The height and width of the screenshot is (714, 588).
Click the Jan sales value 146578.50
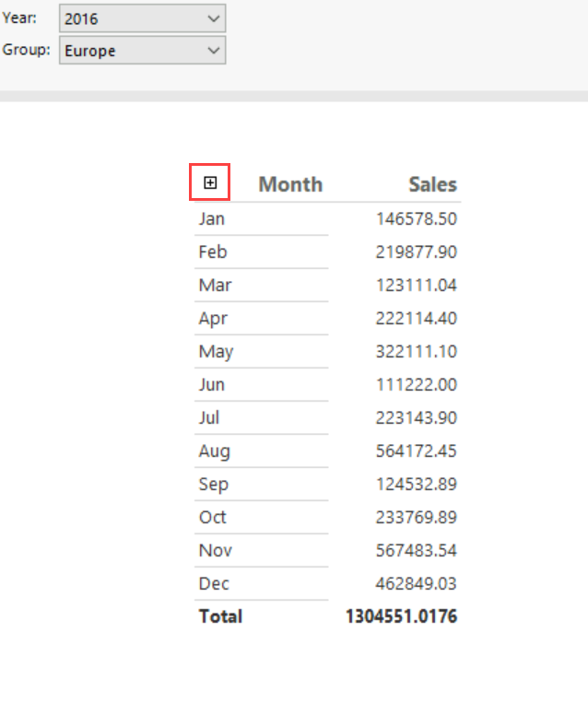(417, 219)
